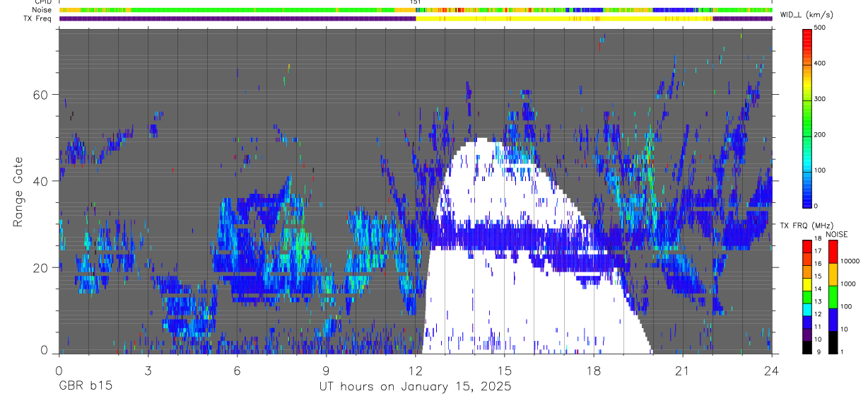Select the 'Noise' row label at top
The width and height of the screenshot is (868, 401).
tap(42, 10)
